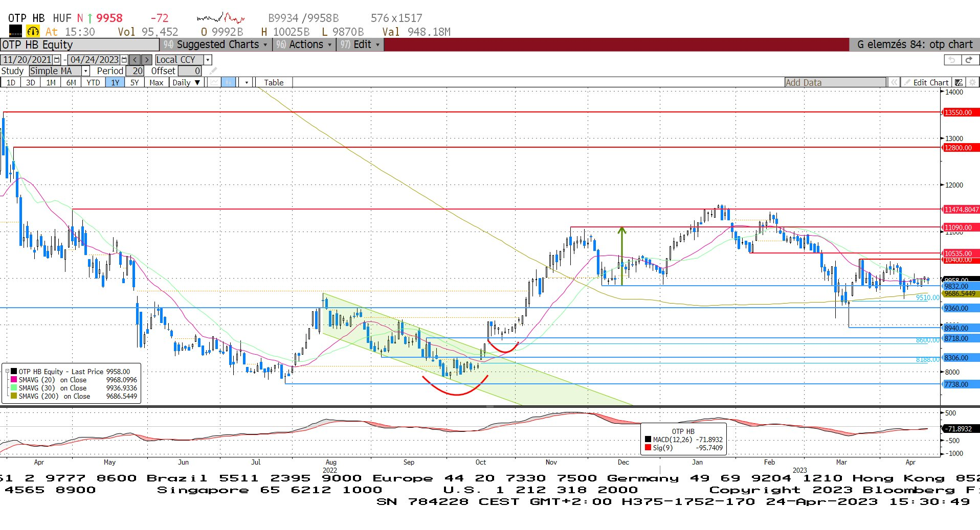Select the 1D range tab

coord(11,82)
